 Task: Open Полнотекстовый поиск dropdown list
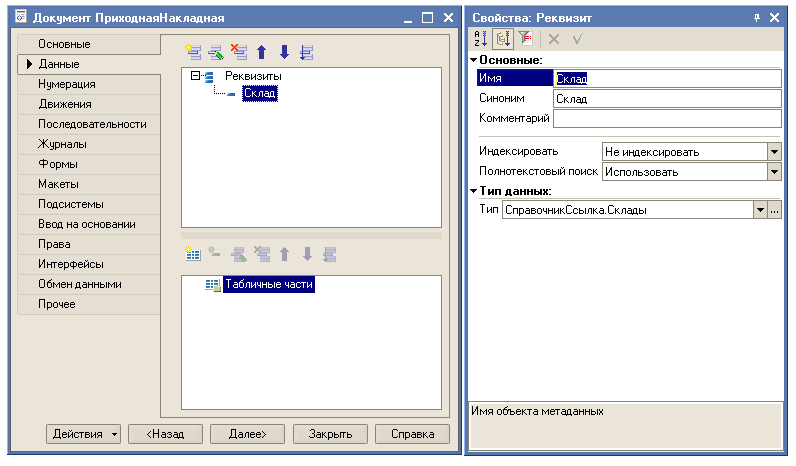(774, 172)
